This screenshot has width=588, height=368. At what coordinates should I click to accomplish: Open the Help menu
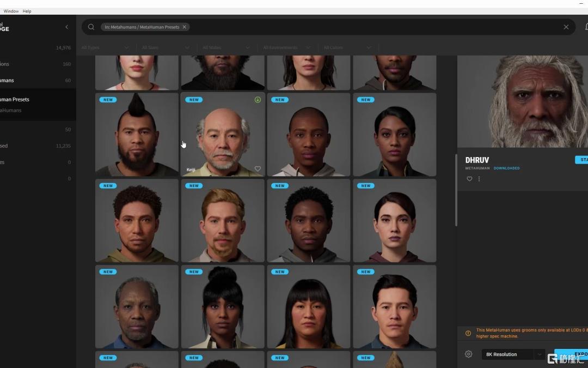click(x=27, y=11)
